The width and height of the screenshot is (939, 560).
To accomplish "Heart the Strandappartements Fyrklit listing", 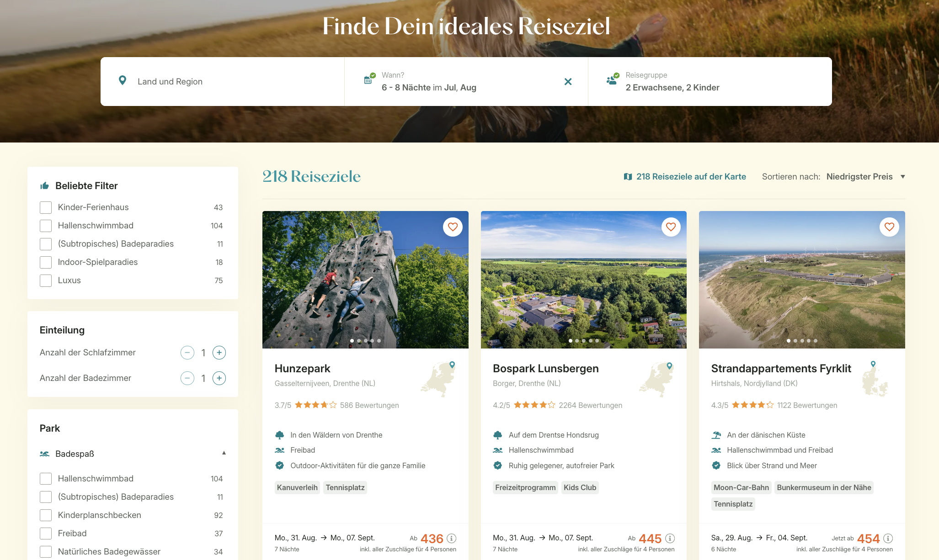I will click(x=889, y=227).
